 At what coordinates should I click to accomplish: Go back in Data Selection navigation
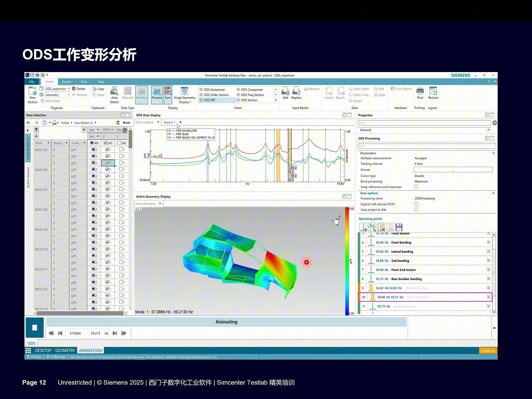point(28,123)
